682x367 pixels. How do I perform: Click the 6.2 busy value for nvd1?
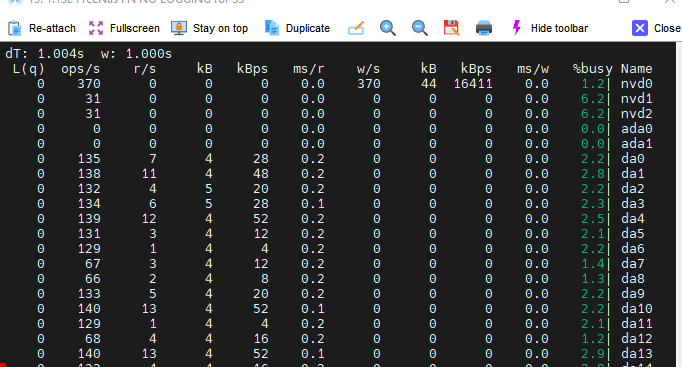click(592, 99)
